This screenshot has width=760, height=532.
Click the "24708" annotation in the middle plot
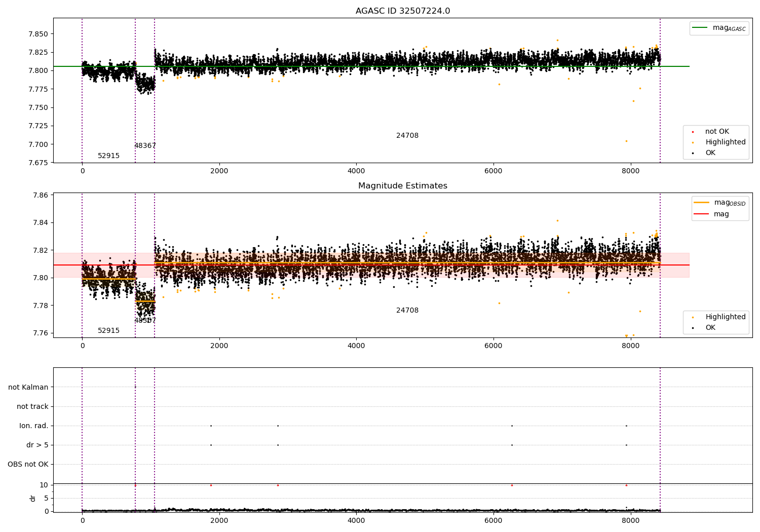tap(407, 311)
